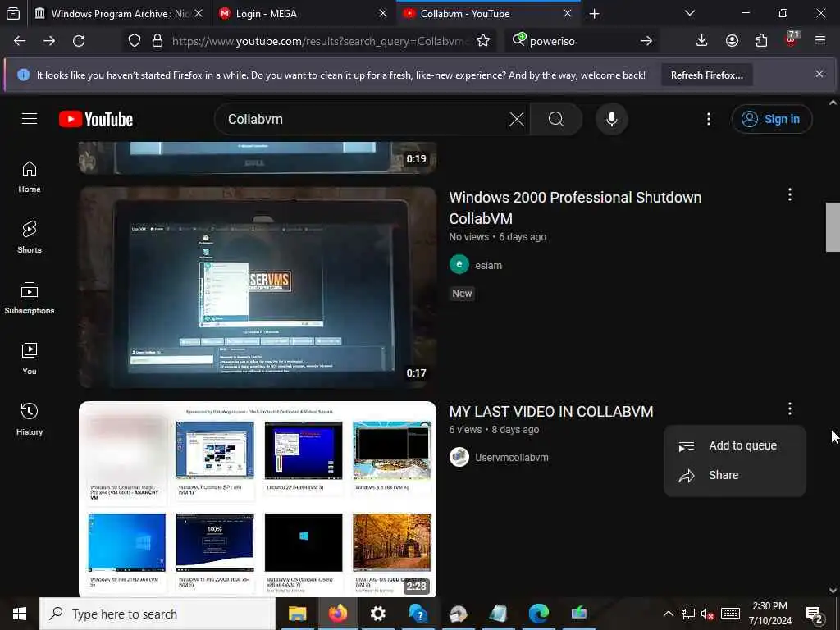840x630 pixels.
Task: Click the eslam channel avatar
Action: (x=459, y=265)
